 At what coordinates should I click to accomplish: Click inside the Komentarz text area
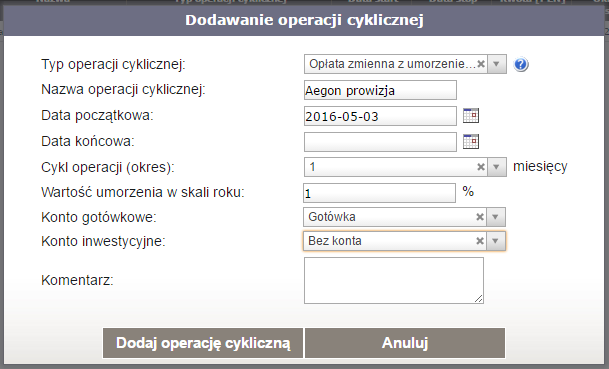coord(394,280)
